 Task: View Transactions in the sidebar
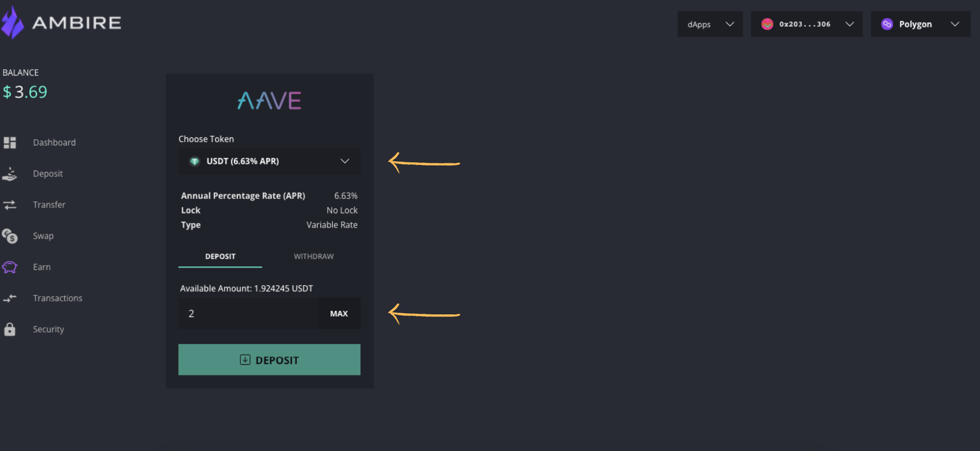pos(58,298)
